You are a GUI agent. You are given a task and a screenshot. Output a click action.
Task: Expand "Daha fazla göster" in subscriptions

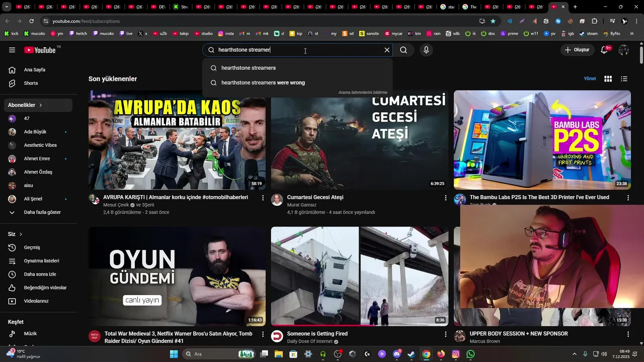pos(39,212)
